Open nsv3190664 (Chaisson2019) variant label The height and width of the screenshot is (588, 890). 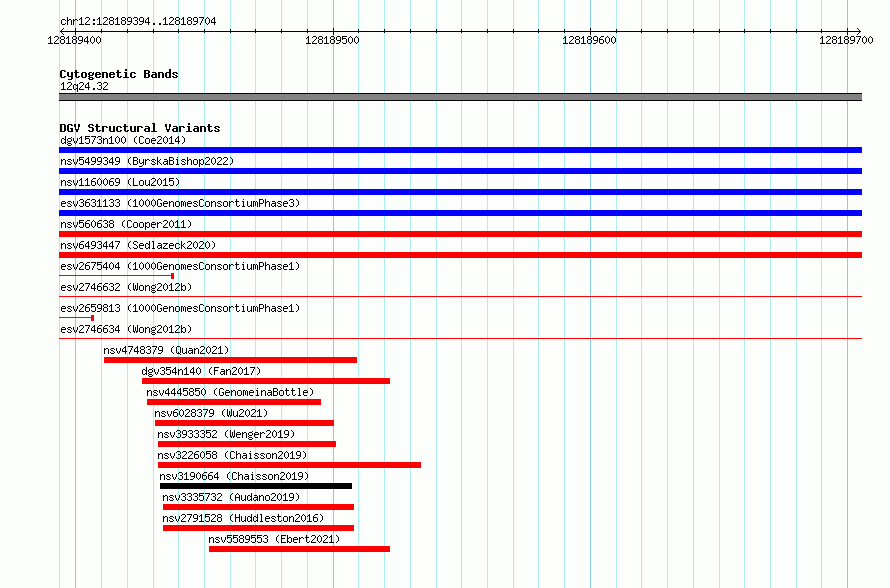(234, 476)
